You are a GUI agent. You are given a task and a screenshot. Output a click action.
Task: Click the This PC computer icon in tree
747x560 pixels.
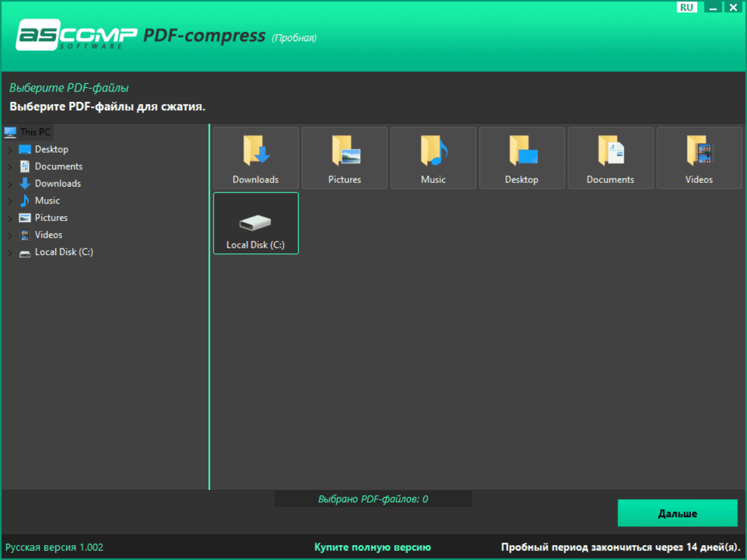pyautogui.click(x=10, y=132)
